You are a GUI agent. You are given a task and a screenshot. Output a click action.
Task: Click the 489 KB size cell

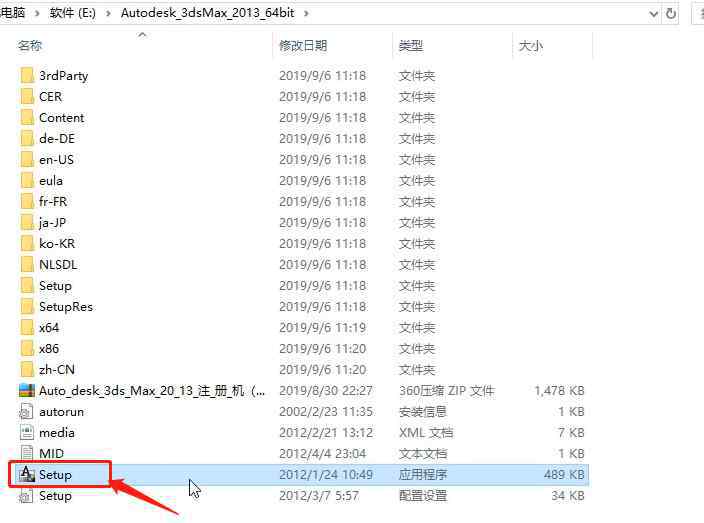tap(564, 475)
